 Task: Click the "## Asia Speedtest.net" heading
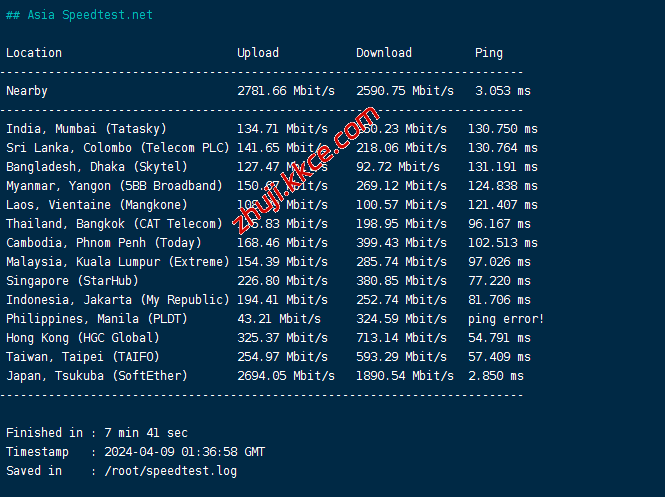pyautogui.click(x=80, y=15)
